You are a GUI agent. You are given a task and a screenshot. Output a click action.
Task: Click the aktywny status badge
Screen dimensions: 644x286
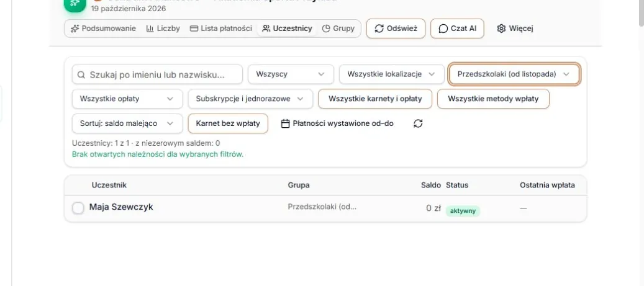tap(463, 211)
